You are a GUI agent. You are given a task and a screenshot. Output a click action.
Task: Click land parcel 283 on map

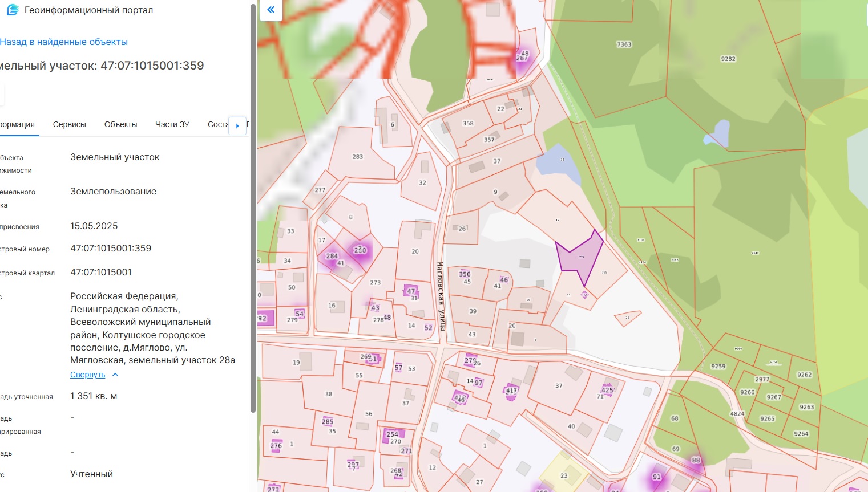358,157
